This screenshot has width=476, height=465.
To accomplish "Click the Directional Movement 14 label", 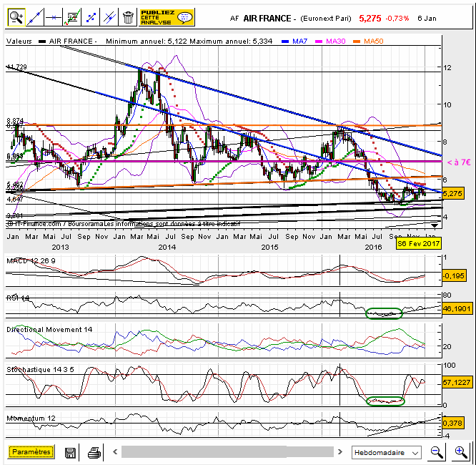I will (x=49, y=330).
